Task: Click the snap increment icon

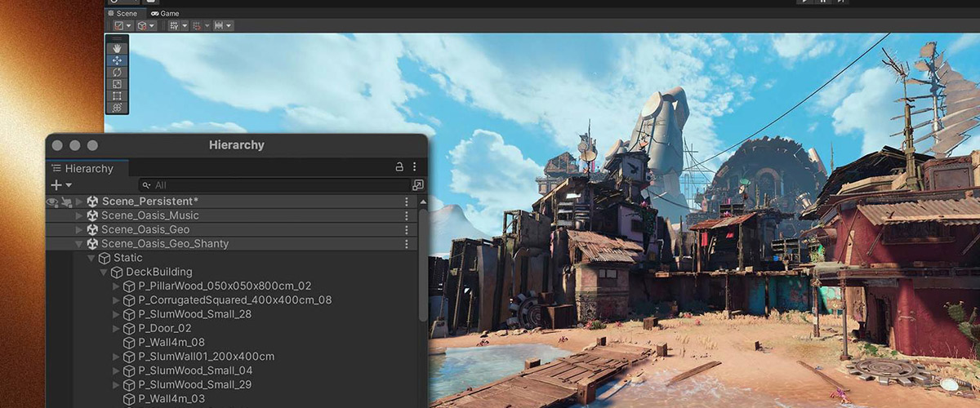Action: pyautogui.click(x=196, y=25)
